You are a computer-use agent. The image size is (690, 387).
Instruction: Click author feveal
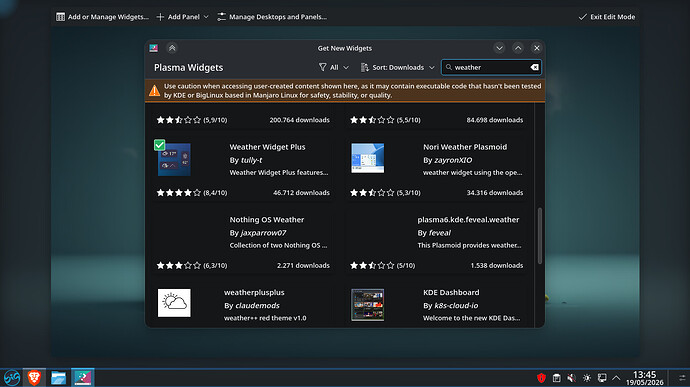point(440,233)
